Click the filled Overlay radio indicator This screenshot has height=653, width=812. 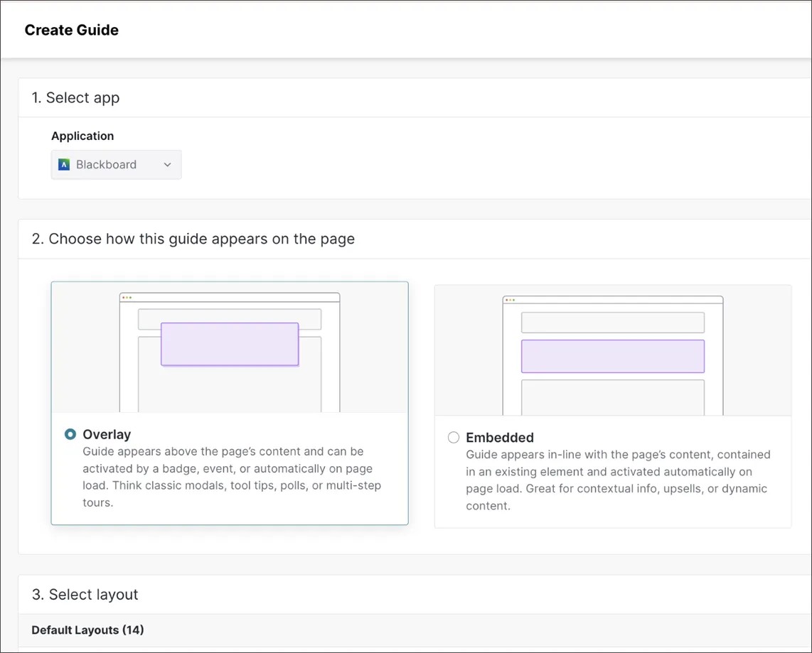pyautogui.click(x=70, y=434)
